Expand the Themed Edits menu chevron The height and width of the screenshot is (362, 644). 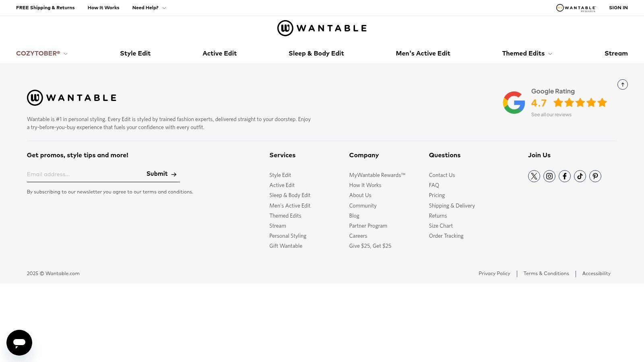pos(550,53)
